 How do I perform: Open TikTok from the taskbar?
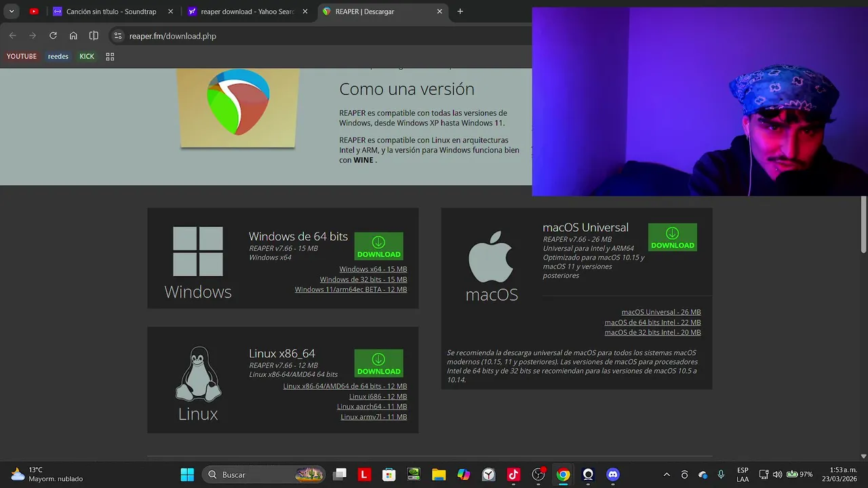coord(513,474)
